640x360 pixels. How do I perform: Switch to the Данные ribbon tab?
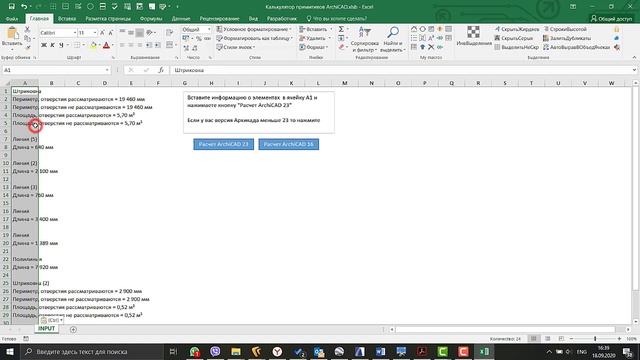point(181,18)
